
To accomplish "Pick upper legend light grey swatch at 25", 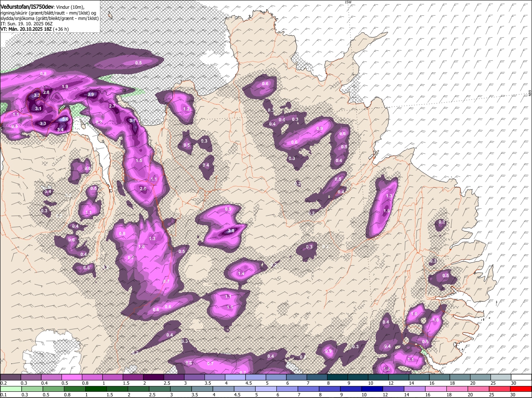I will coord(501,377).
